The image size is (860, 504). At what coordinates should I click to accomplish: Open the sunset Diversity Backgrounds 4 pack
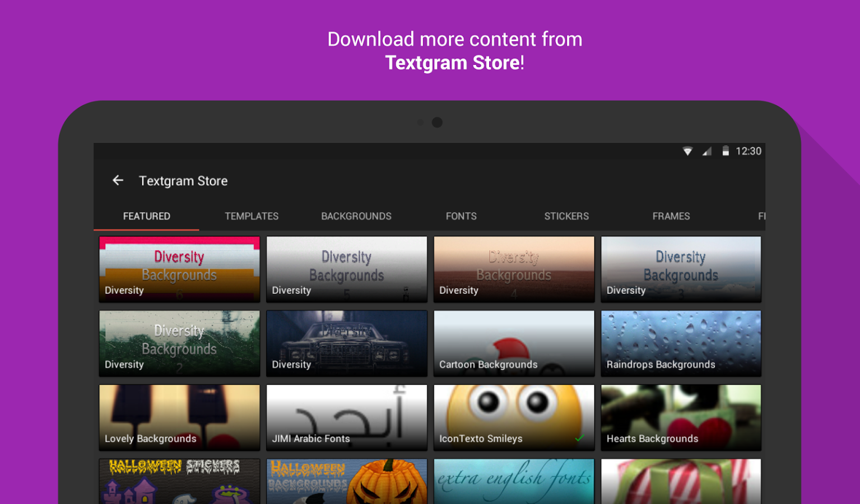pyautogui.click(x=514, y=269)
